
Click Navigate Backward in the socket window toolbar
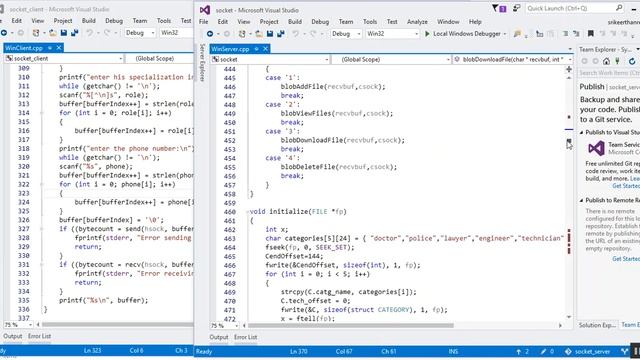[210, 34]
